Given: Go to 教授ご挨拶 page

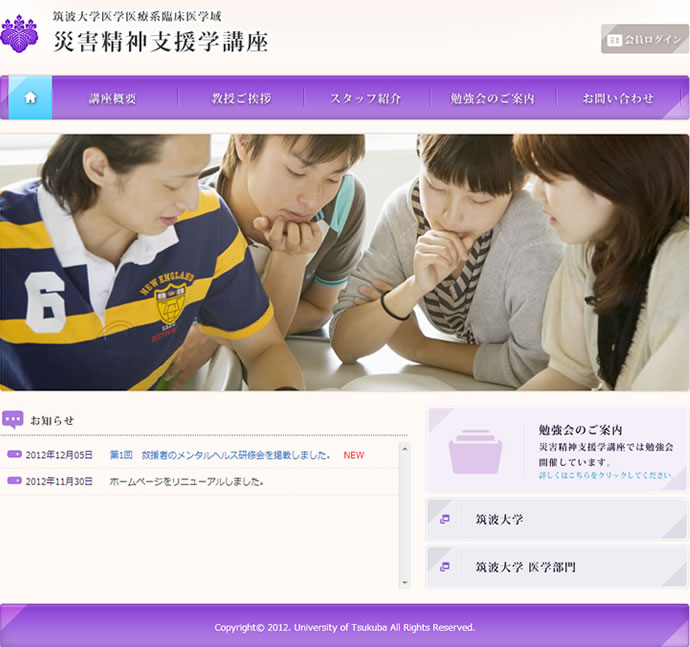Looking at the screenshot, I should (241, 98).
